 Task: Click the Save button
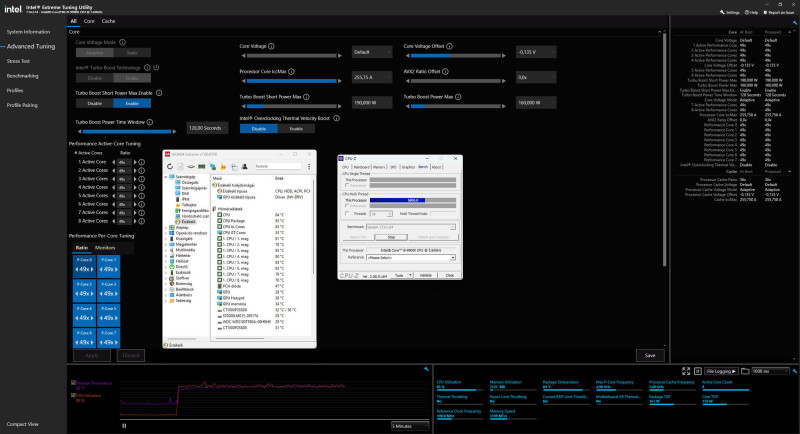[x=650, y=355]
